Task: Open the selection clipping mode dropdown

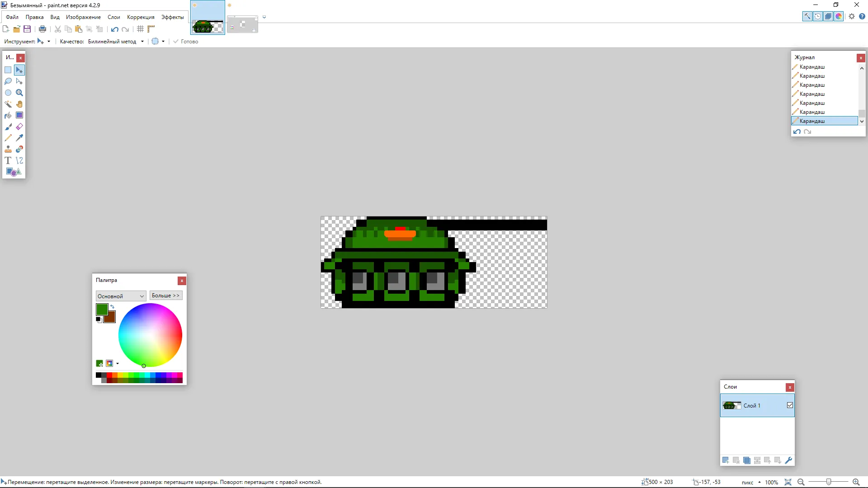Action: coord(158,42)
